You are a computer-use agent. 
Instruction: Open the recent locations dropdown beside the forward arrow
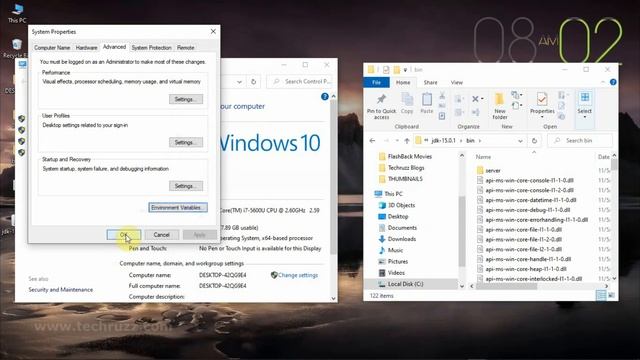[x=397, y=141]
